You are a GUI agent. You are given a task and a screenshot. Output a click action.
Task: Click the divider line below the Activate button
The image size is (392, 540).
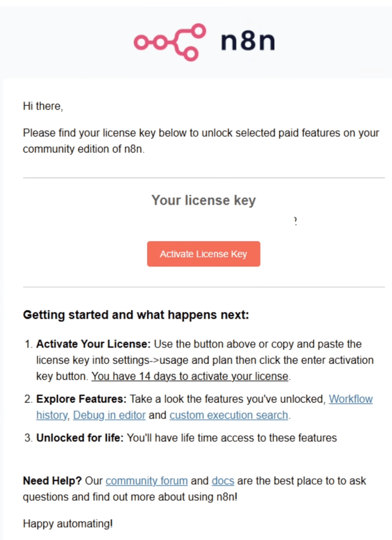pyautogui.click(x=203, y=287)
